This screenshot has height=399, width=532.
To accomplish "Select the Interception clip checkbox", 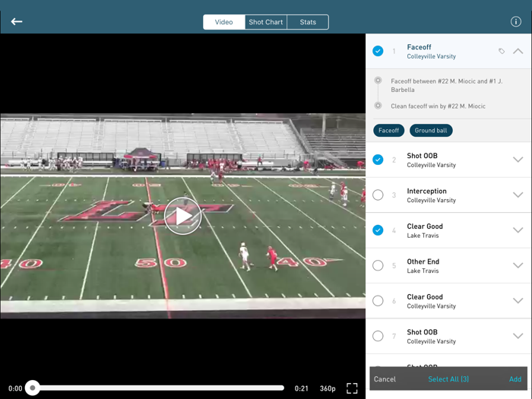I will (378, 195).
